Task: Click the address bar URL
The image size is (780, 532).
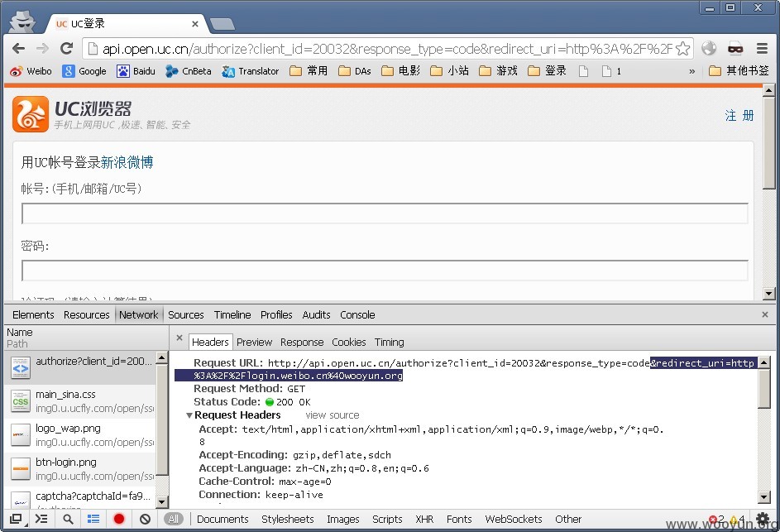Action: pos(387,49)
